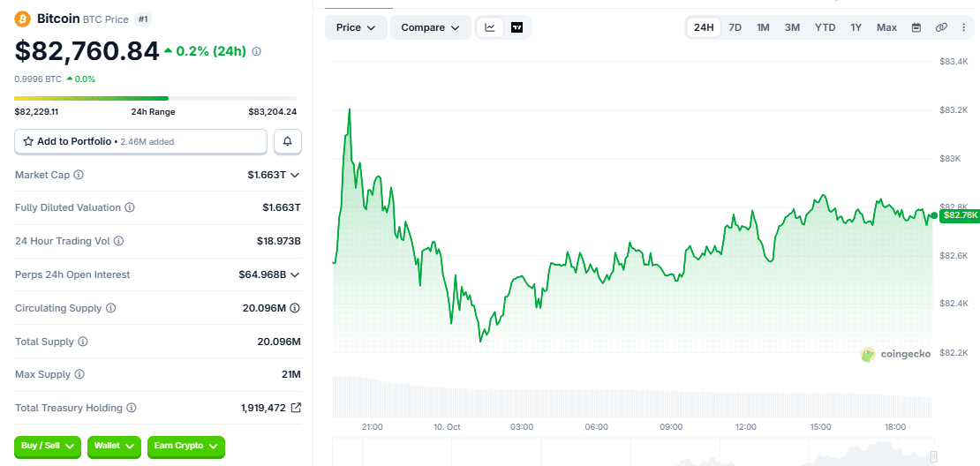
Task: Click the 0.2% (24h) change text
Action: tap(211, 51)
